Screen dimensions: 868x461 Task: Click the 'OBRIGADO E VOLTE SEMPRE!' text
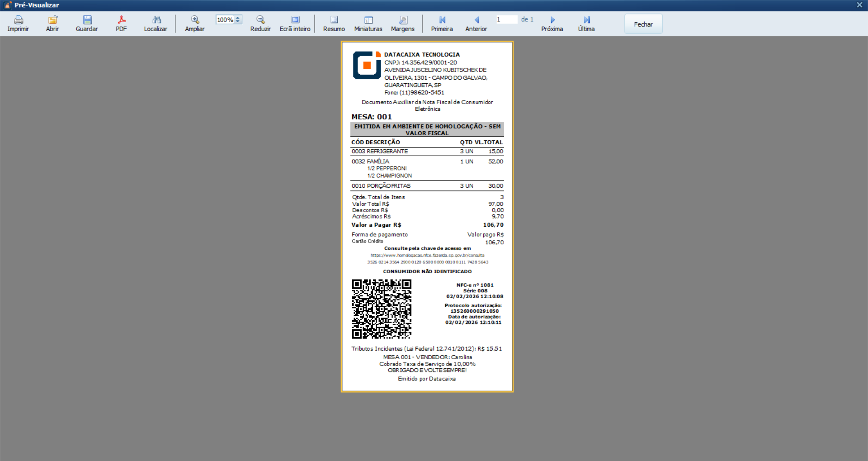click(427, 370)
